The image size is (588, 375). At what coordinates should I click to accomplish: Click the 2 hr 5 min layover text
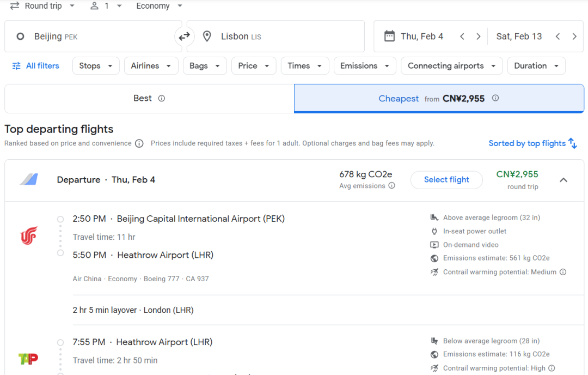pyautogui.click(x=133, y=310)
